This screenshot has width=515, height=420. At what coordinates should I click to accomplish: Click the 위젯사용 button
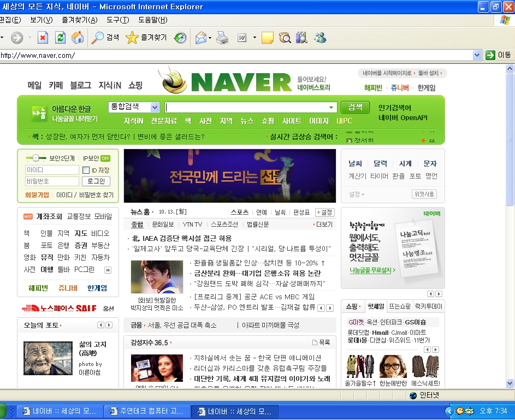click(424, 194)
